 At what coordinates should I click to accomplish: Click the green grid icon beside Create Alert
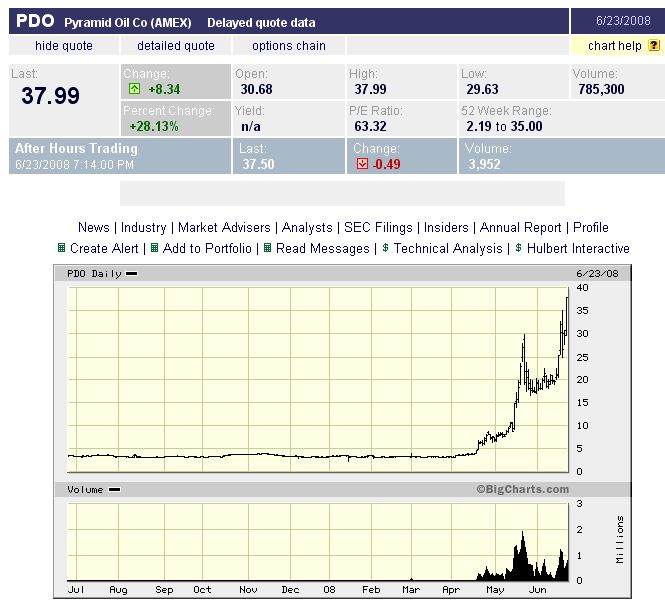[61, 248]
